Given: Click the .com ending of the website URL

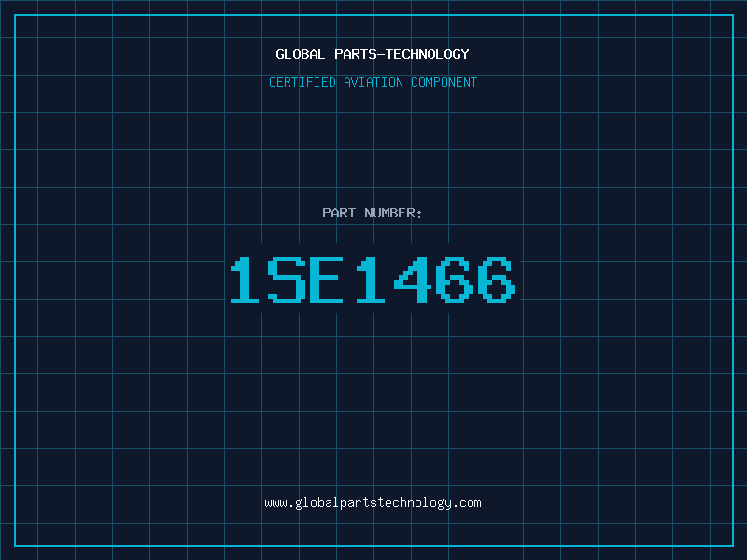Looking at the screenshot, I should coord(468,502).
